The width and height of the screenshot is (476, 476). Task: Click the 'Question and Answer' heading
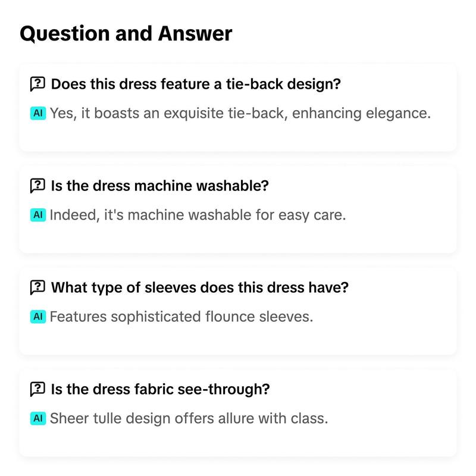[126, 33]
